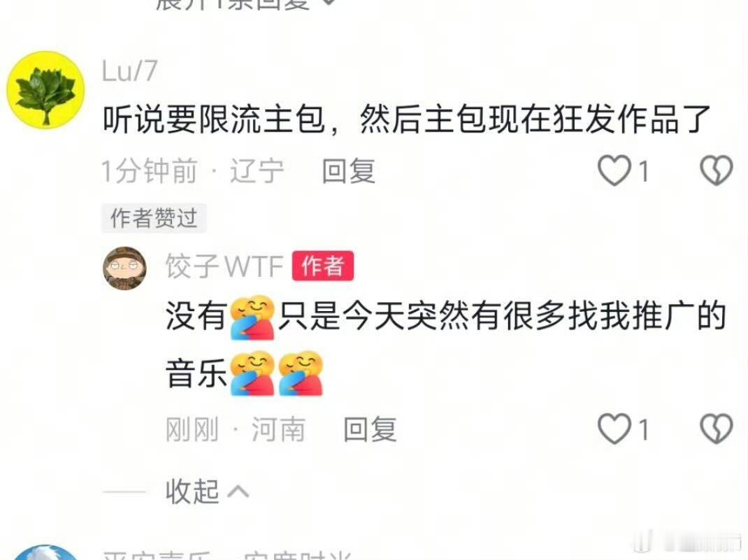Select Lu/7's comment text about 限流主包

[408, 119]
